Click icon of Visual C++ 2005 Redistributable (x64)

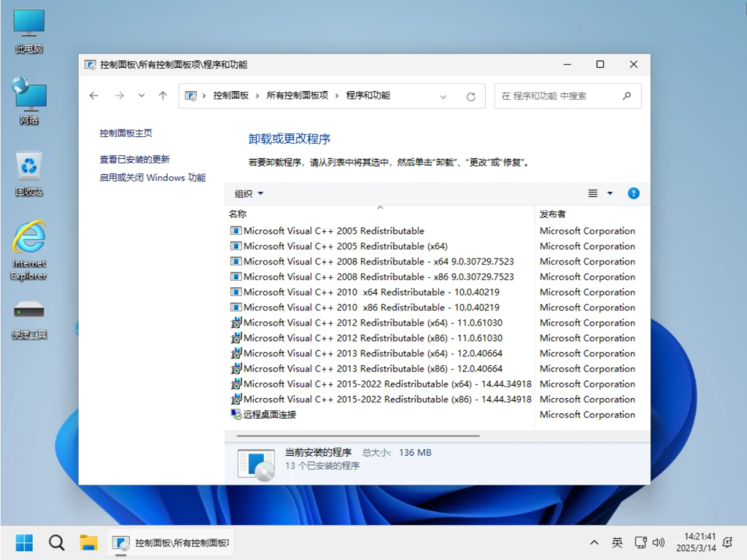pos(236,246)
